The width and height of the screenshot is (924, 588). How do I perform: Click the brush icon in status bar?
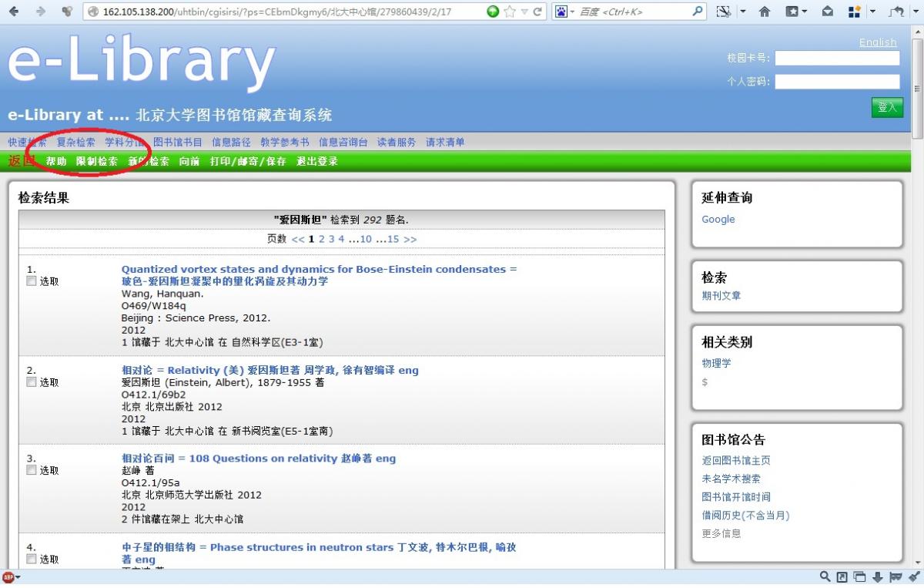pyautogui.click(x=914, y=576)
